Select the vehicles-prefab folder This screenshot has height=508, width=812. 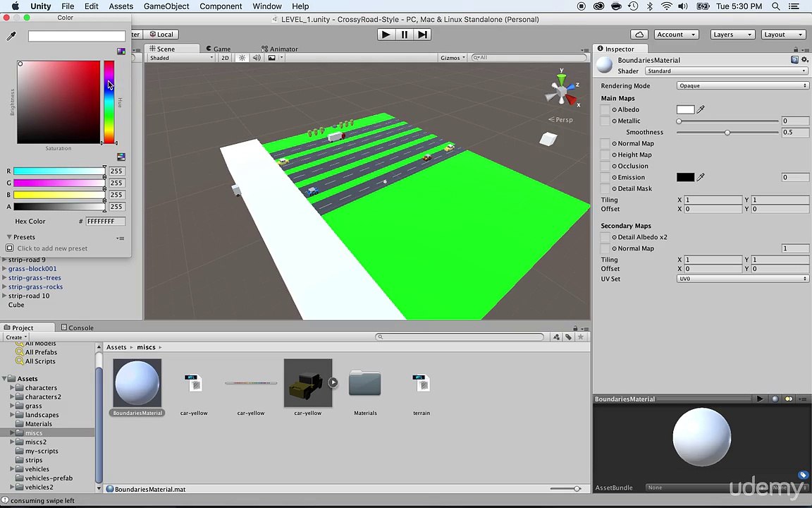coord(49,478)
